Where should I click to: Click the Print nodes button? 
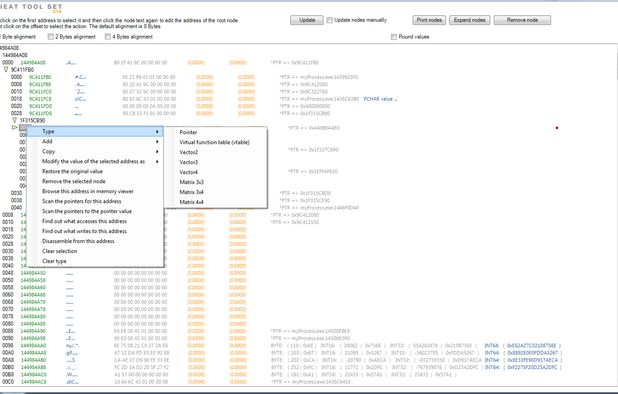pyautogui.click(x=429, y=20)
